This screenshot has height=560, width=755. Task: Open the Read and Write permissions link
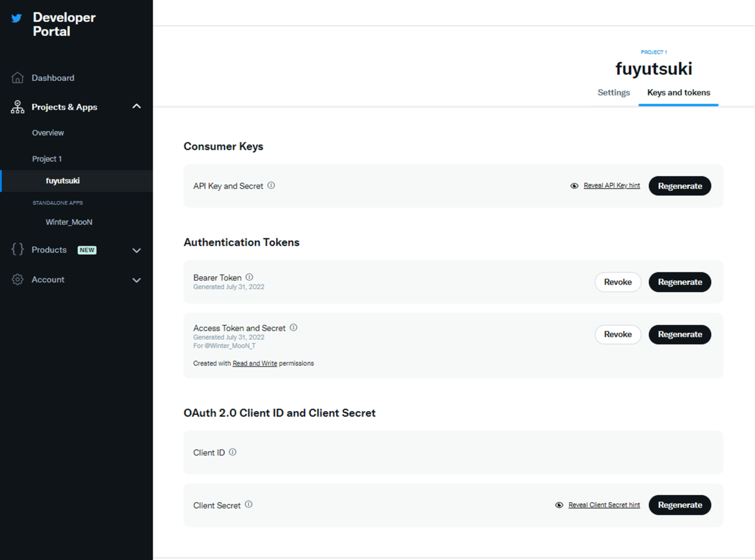tap(255, 363)
